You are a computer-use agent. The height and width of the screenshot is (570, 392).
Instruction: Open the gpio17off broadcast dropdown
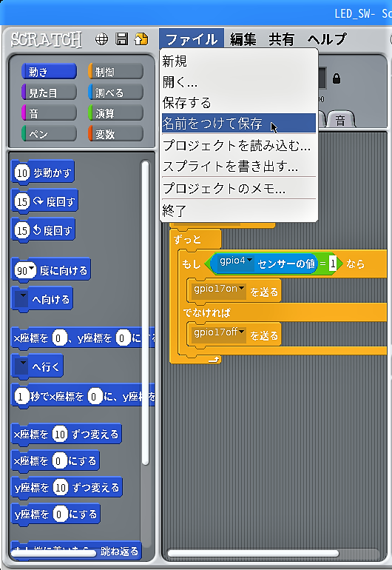pos(242,332)
